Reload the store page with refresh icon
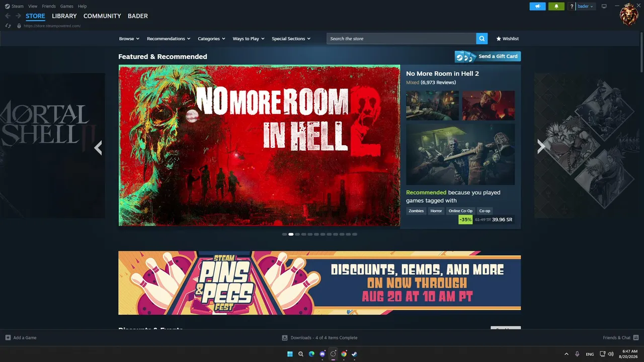This screenshot has height=362, width=644. tap(8, 26)
